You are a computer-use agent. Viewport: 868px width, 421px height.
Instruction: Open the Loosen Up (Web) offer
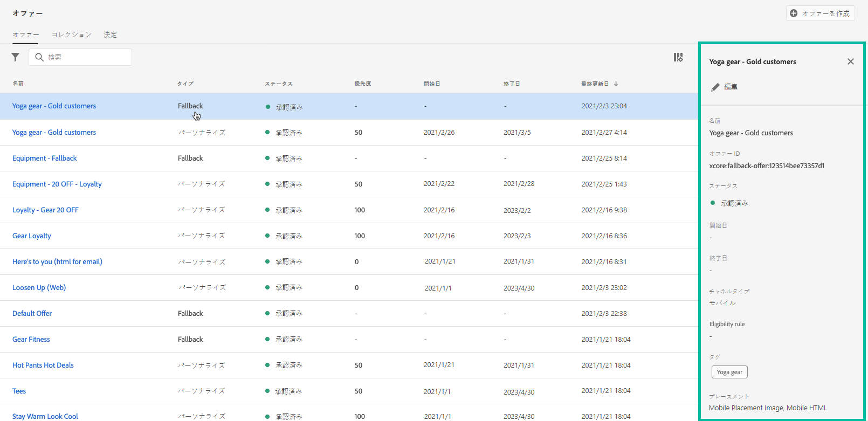[x=39, y=288]
